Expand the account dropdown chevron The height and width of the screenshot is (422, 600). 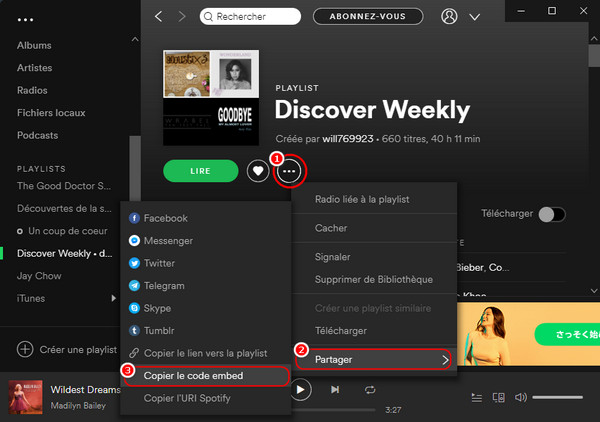(x=475, y=17)
